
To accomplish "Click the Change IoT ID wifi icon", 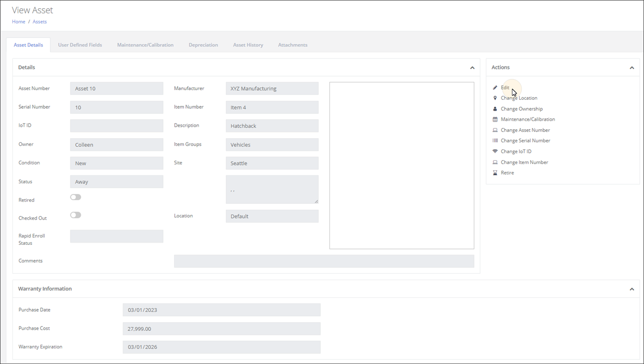I will pos(495,151).
